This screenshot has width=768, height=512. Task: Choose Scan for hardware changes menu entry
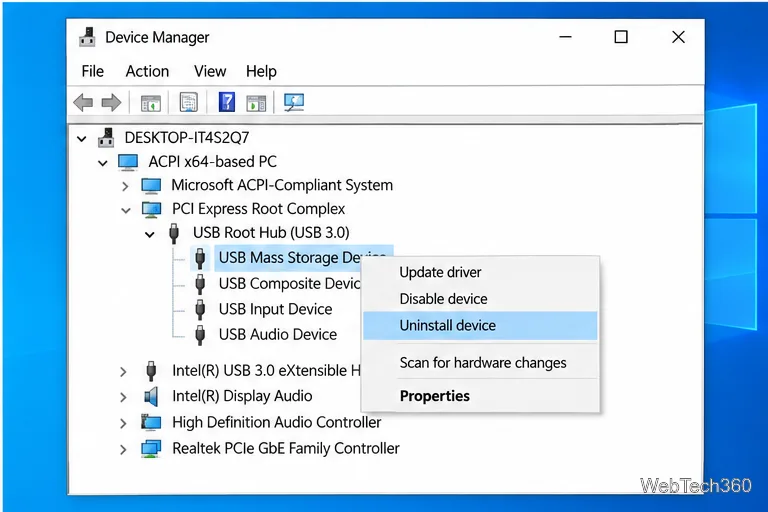(480, 363)
